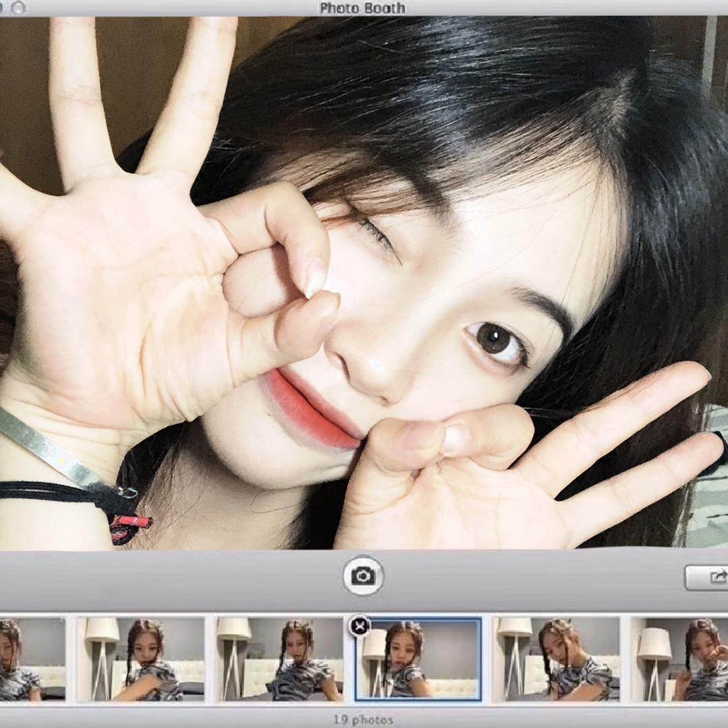This screenshot has width=728, height=728.
Task: Choose the second thumbnail showing lamp and girl leaning
Action: (x=142, y=659)
